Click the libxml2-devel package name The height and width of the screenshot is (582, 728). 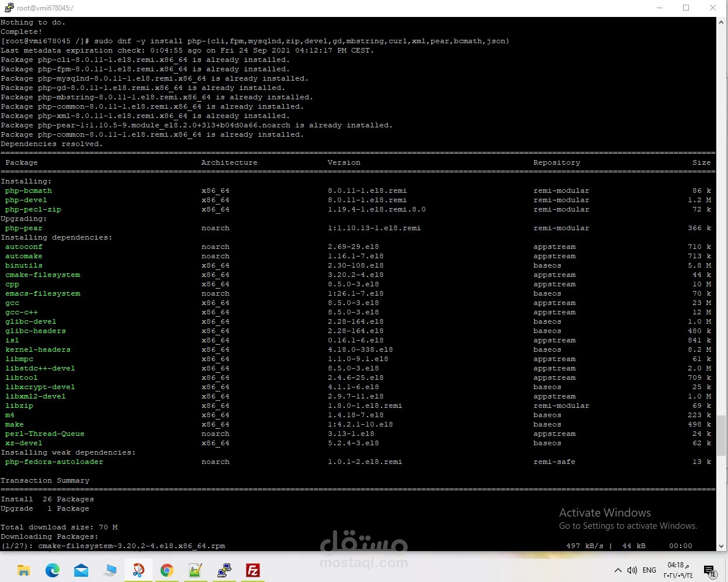coord(36,396)
